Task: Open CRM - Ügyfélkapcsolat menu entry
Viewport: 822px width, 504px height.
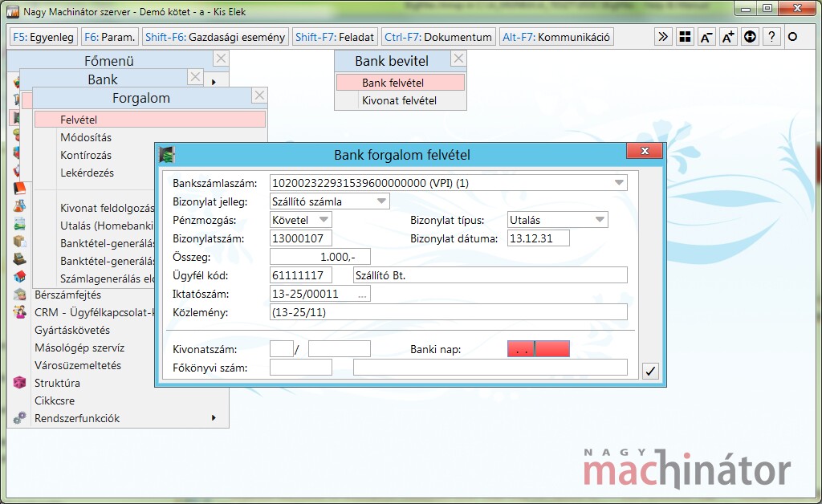Action: coord(95,312)
